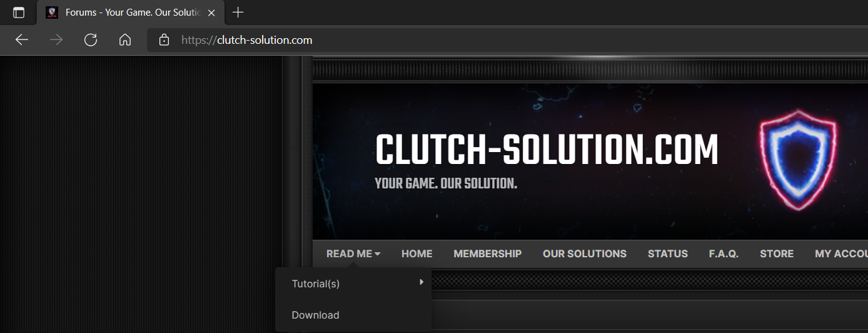The image size is (868, 333).
Task: Open the HOME navigation item
Action: (416, 254)
